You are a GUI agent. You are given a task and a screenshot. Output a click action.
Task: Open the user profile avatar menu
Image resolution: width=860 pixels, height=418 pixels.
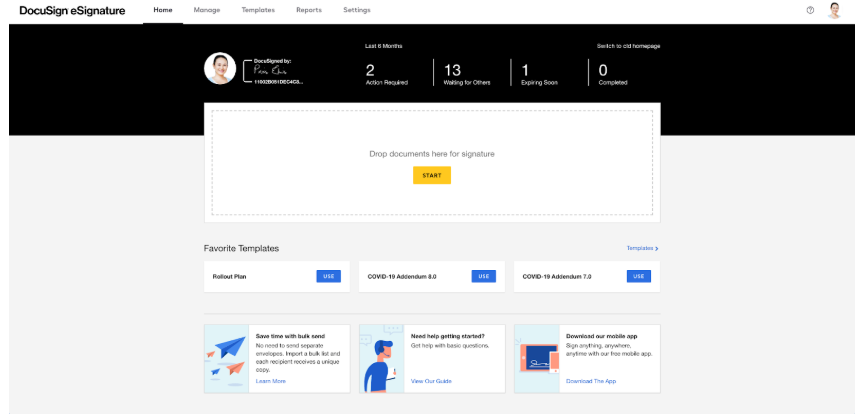click(x=834, y=10)
